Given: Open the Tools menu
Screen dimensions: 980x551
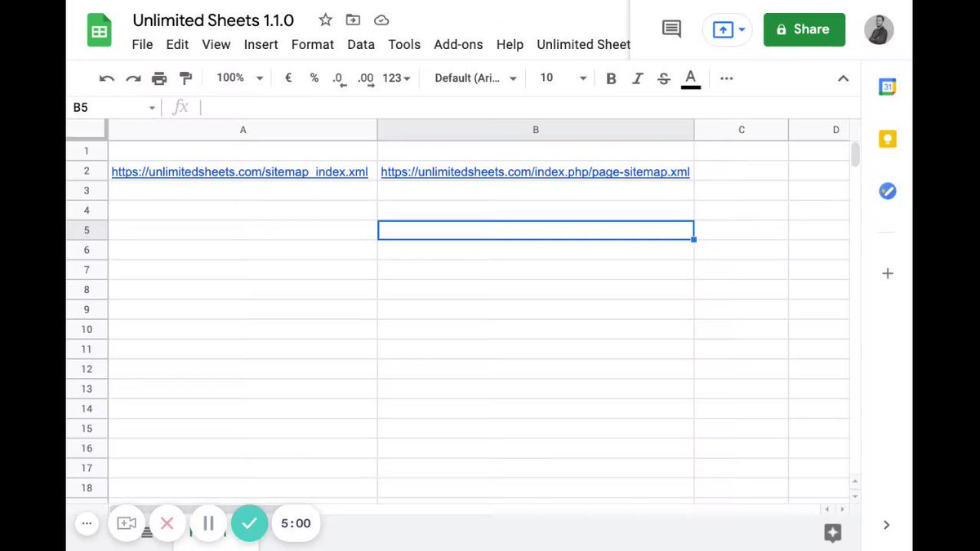Looking at the screenshot, I should click(x=404, y=45).
